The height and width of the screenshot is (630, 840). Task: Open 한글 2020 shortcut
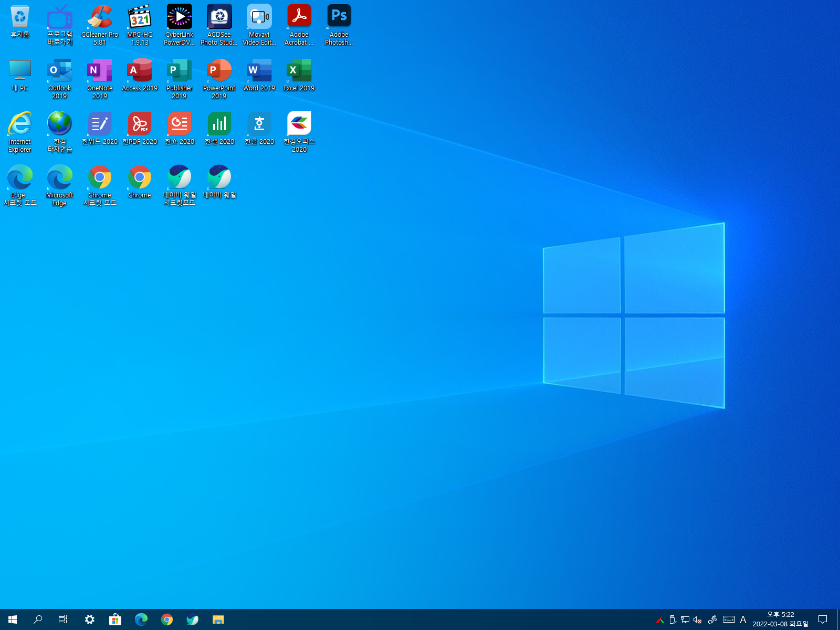click(x=259, y=129)
